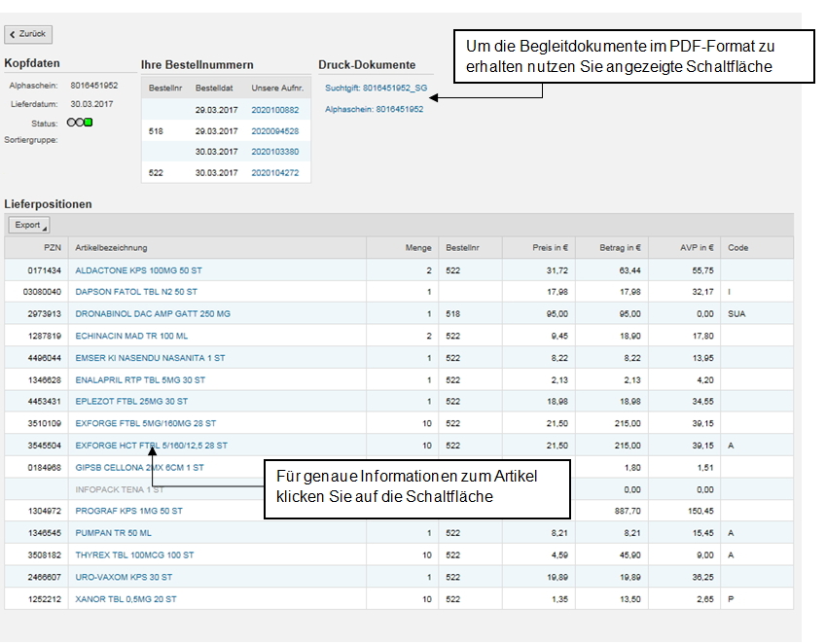
Task: Open article DRONABINOL DAC AMP GATT 250 MG
Action: [153, 314]
